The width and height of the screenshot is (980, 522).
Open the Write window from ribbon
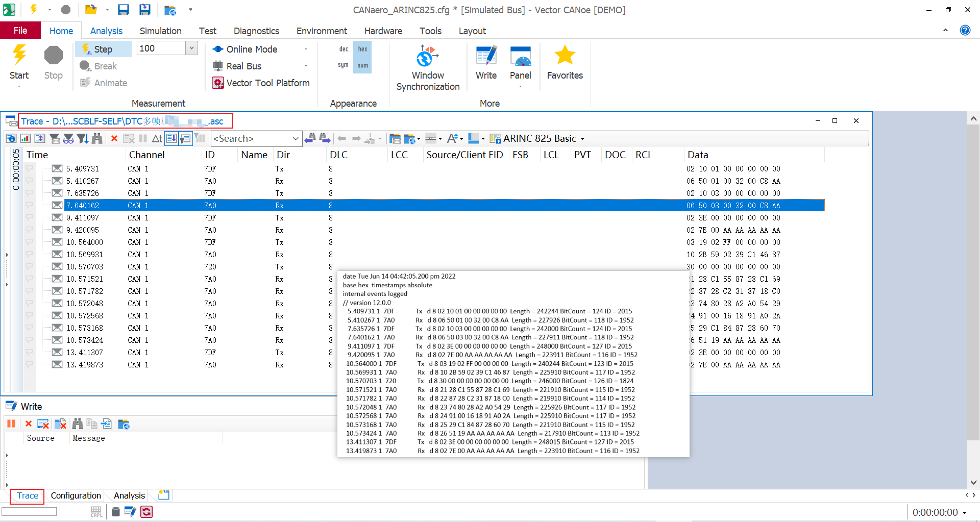486,63
